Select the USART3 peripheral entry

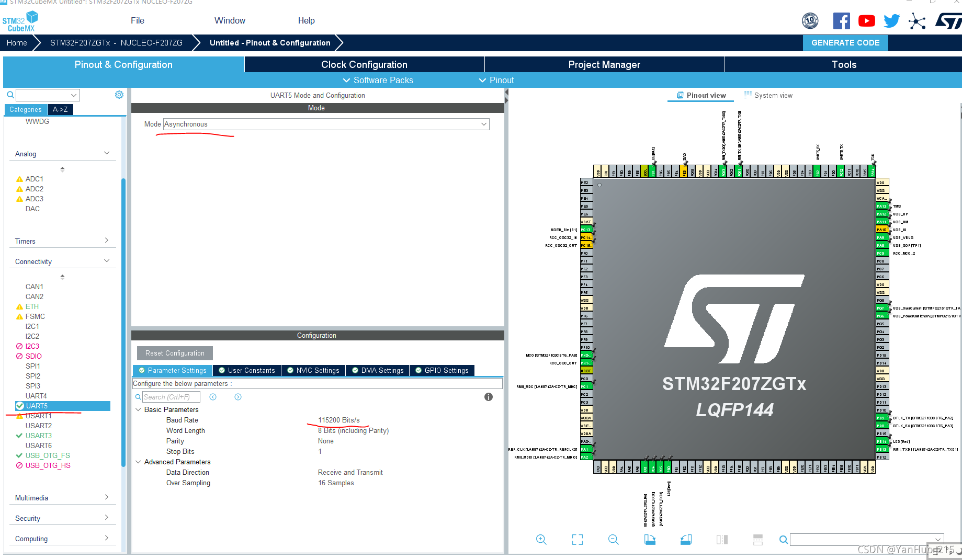click(39, 436)
